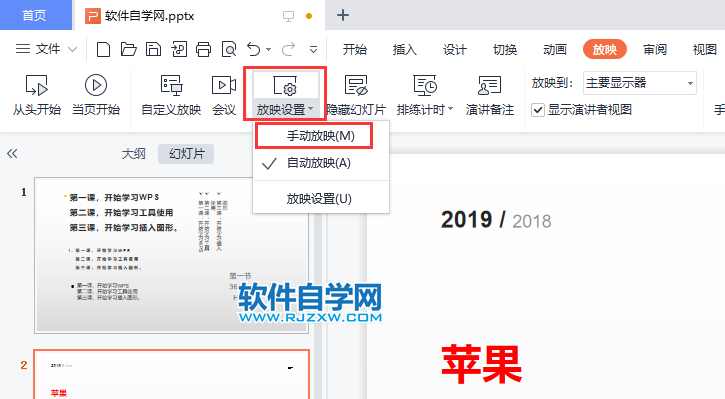Click the hamburger 文件 menu icon

click(23, 49)
